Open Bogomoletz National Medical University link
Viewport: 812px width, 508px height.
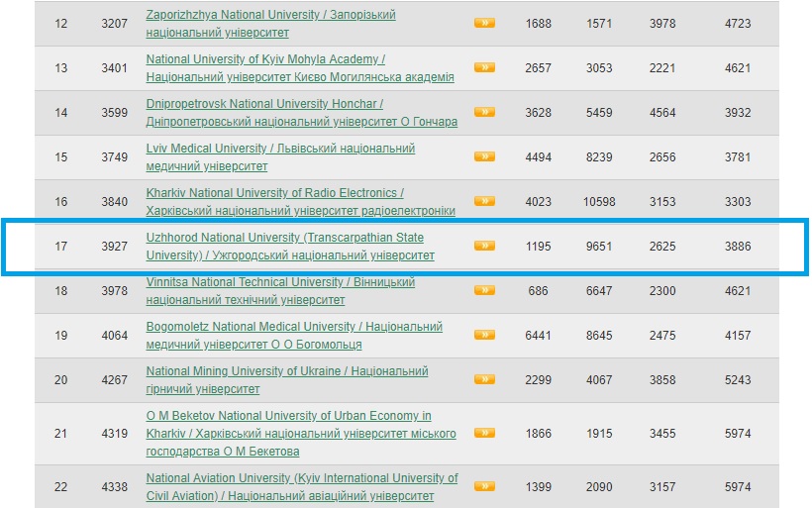(x=294, y=335)
